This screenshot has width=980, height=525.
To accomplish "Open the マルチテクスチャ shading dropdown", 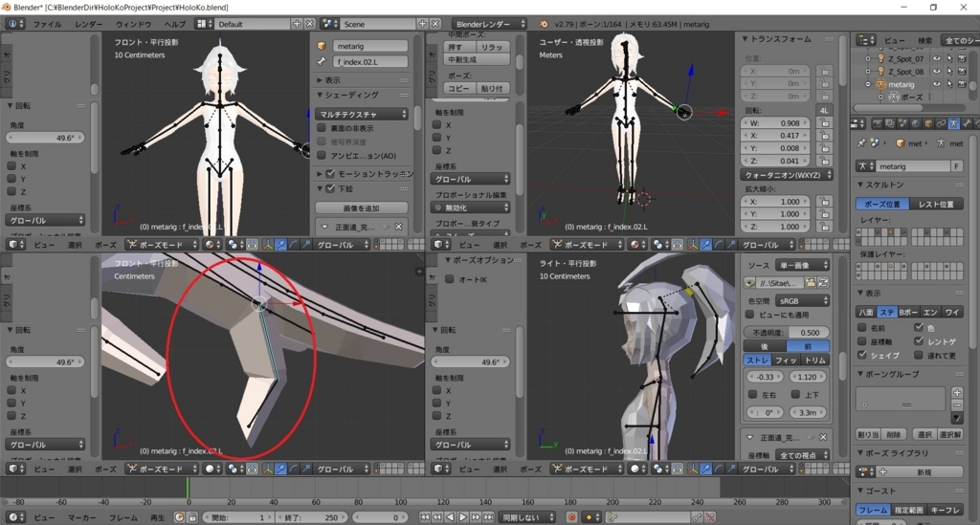I will [x=362, y=114].
